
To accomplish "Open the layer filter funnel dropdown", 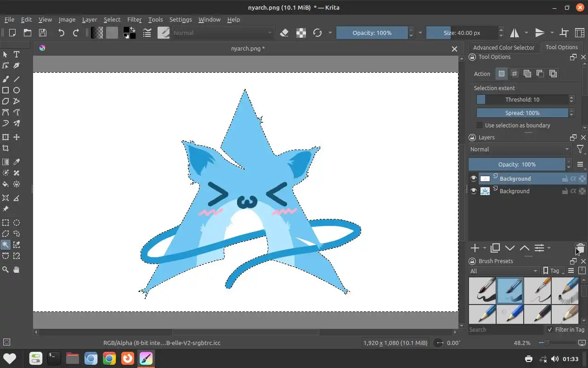I will 580,149.
